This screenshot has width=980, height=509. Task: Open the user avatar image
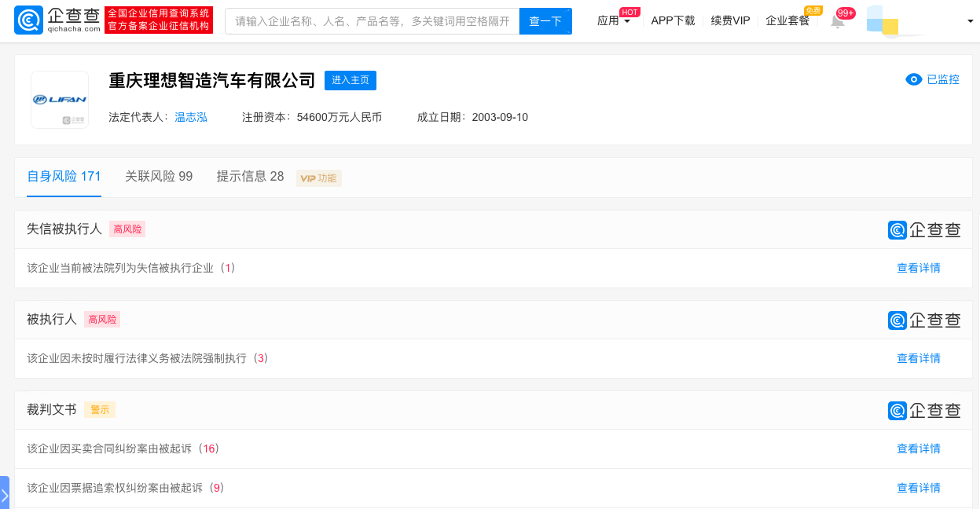pyautogui.click(x=883, y=21)
